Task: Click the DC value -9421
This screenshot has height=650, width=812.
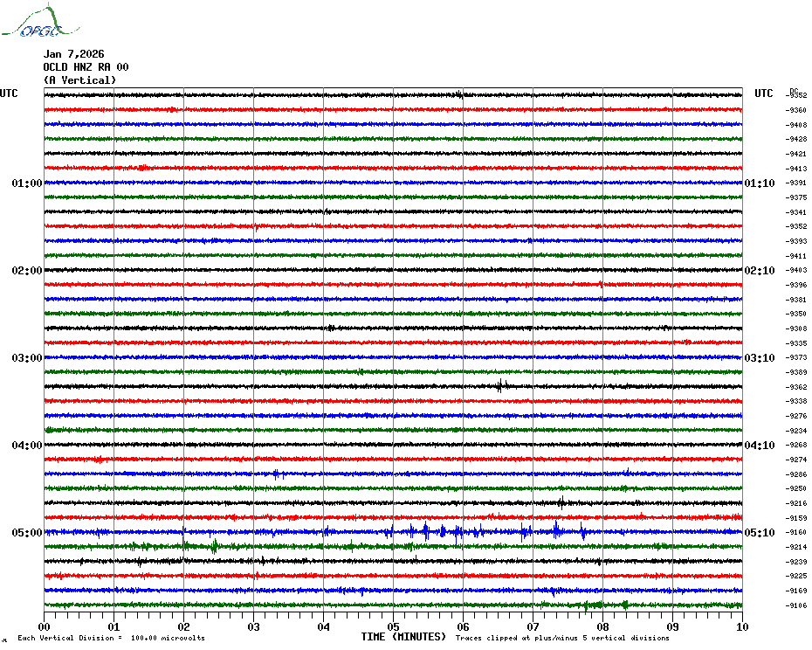Action: click(796, 154)
